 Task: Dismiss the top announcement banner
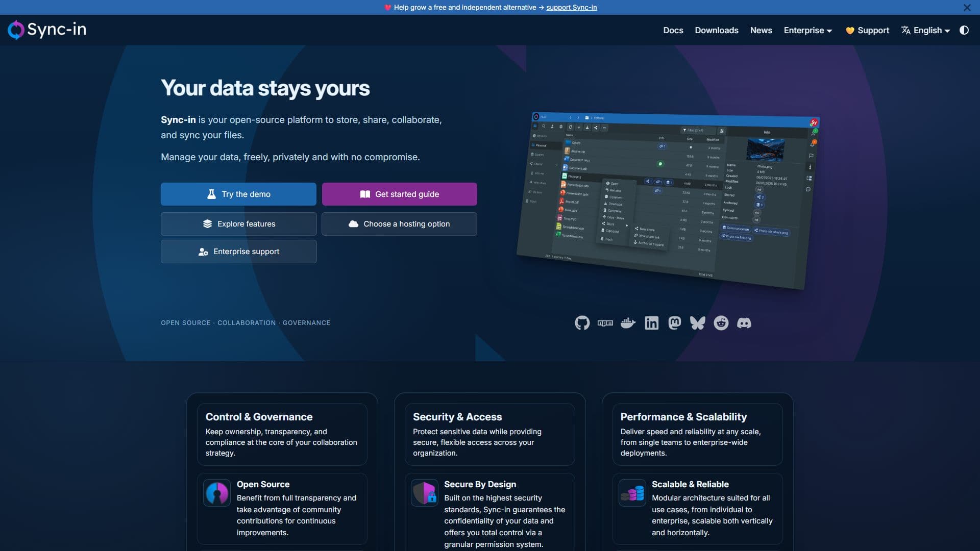coord(967,8)
